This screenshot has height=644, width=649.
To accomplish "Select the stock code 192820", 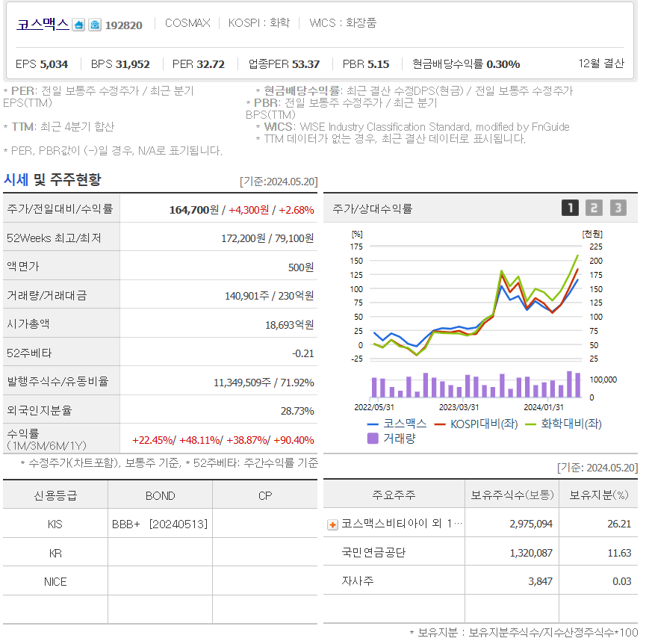I will tap(123, 25).
